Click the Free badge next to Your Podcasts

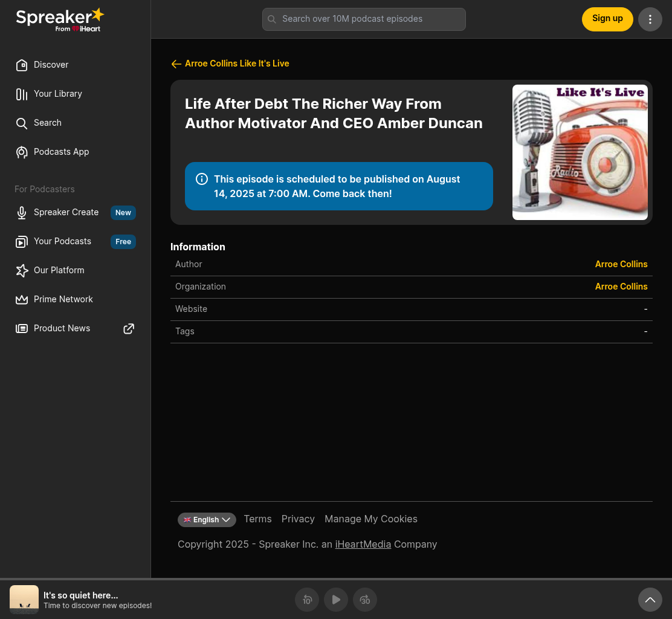123,242
